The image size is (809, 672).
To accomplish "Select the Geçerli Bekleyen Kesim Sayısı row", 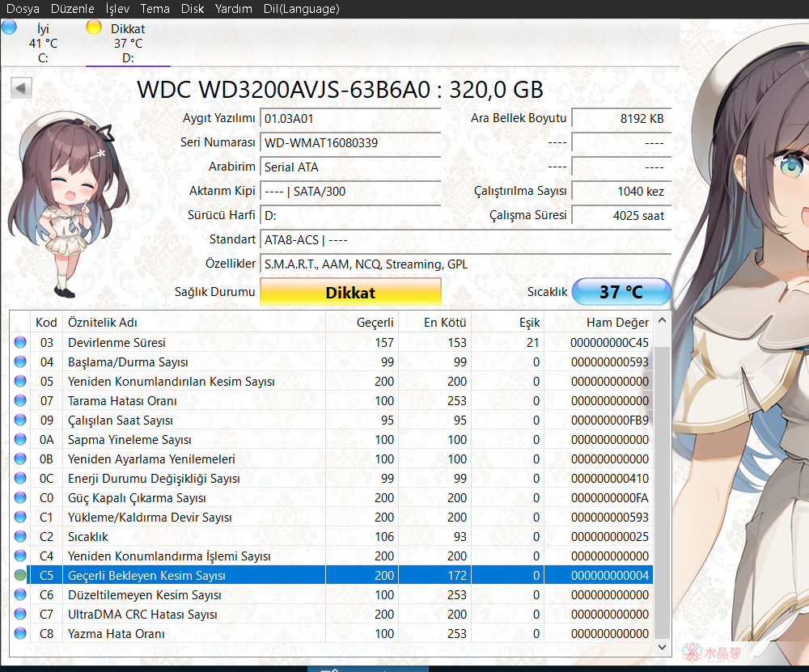I will tap(331, 575).
